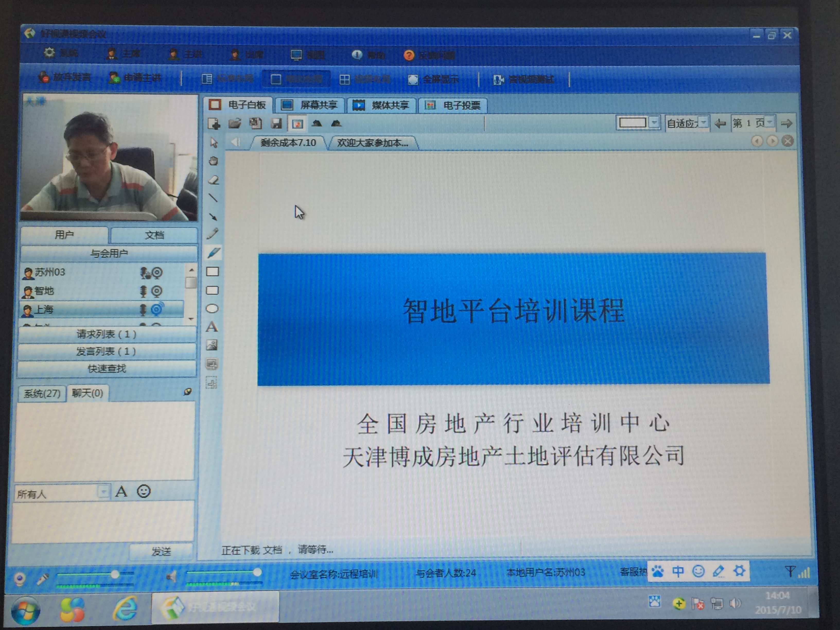Toggle camera for user 苏州03
The width and height of the screenshot is (840, 630).
(157, 273)
